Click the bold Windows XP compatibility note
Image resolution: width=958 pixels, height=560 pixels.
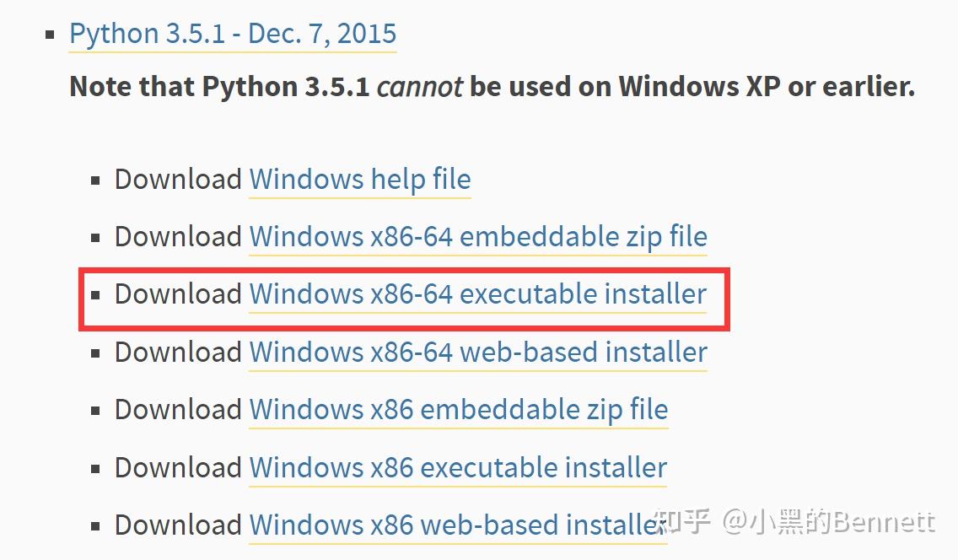click(x=492, y=87)
